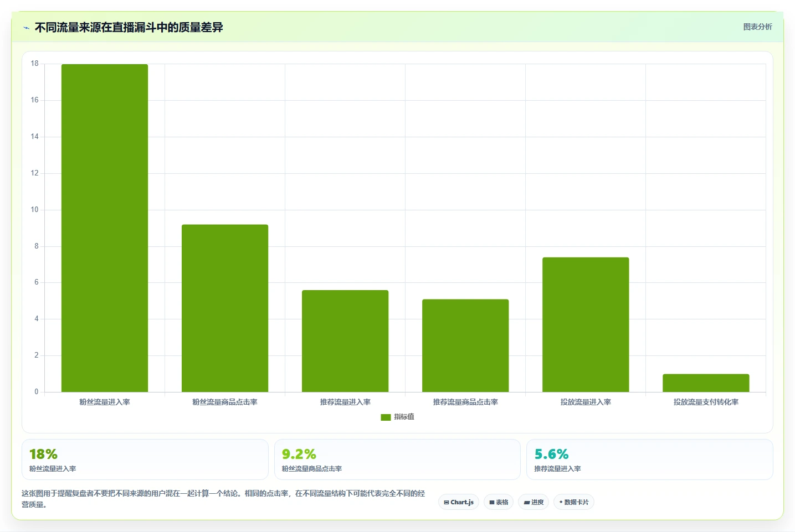Viewport: 795px width, 532px height.
Task: Click x-axis label 投放流量支付转化率
Action: pos(706,402)
